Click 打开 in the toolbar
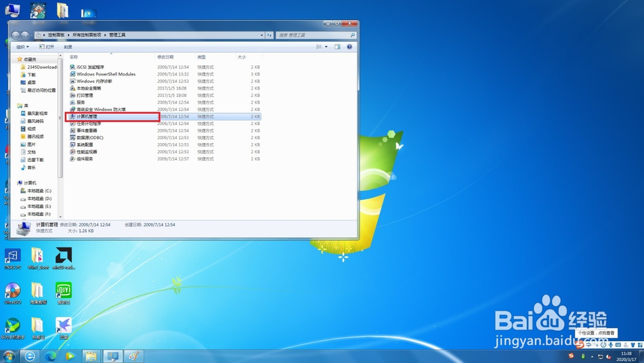The image size is (644, 363). pos(46,47)
